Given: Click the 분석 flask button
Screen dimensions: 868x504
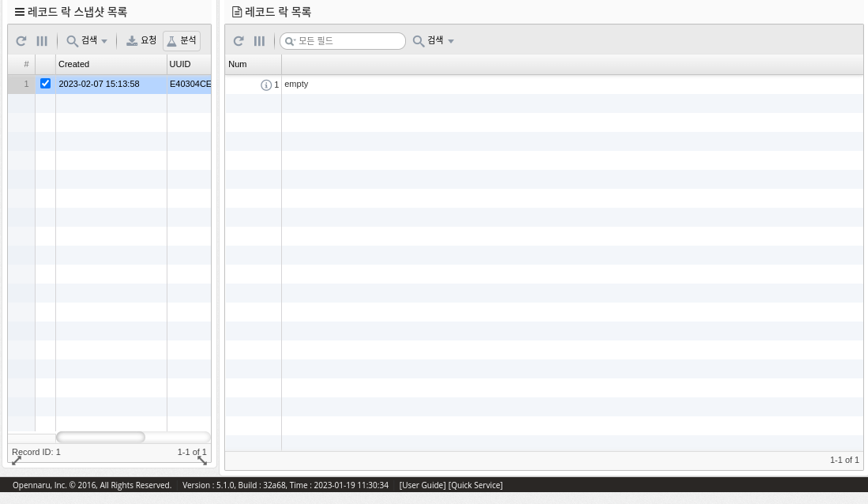Looking at the screenshot, I should [x=182, y=41].
